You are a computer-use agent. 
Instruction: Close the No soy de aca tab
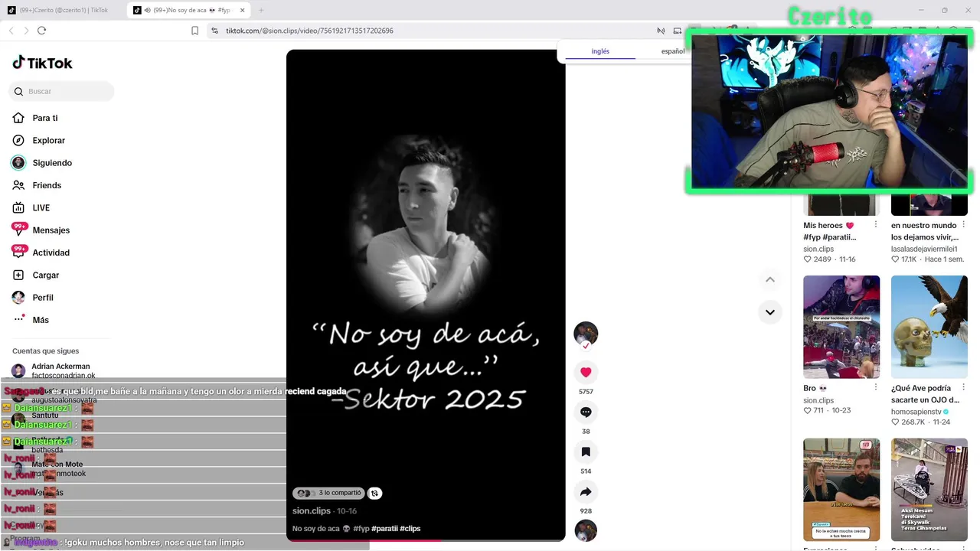[243, 10]
